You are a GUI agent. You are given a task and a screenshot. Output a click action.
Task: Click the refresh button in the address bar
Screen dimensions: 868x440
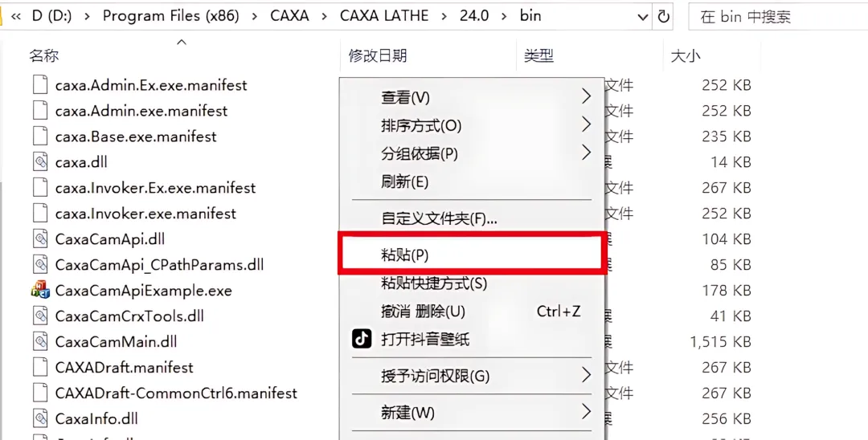664,16
